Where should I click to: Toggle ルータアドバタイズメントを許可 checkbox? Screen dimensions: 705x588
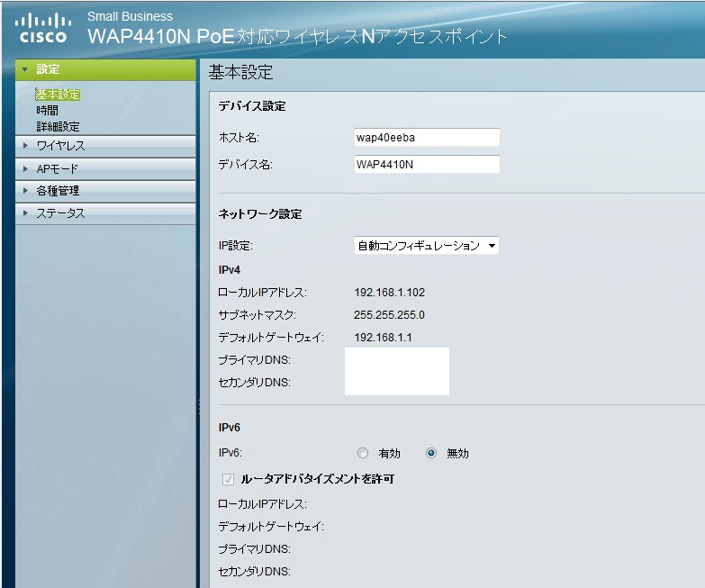click(228, 479)
